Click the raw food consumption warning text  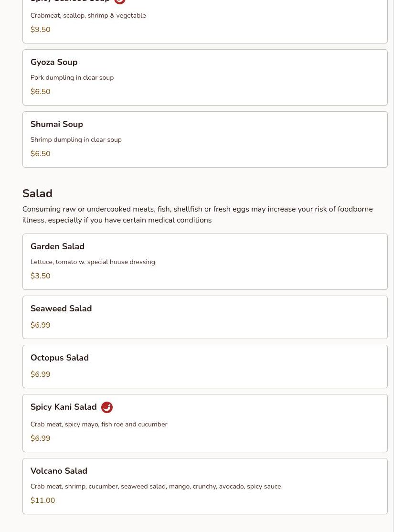coord(197,214)
